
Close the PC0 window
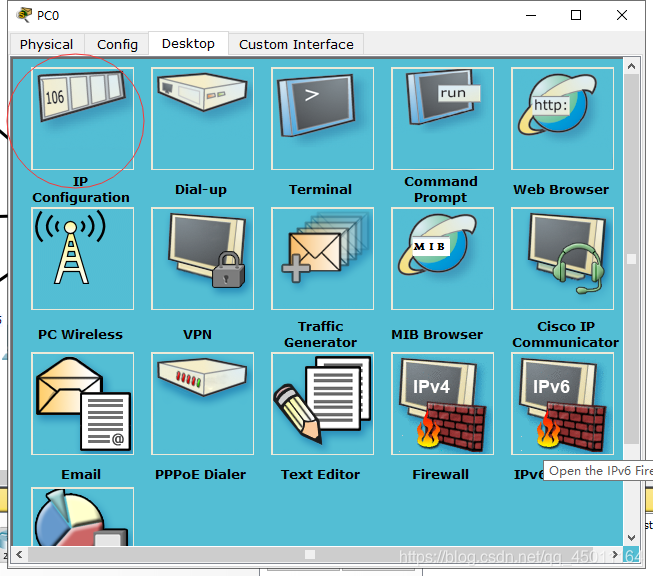tap(622, 15)
